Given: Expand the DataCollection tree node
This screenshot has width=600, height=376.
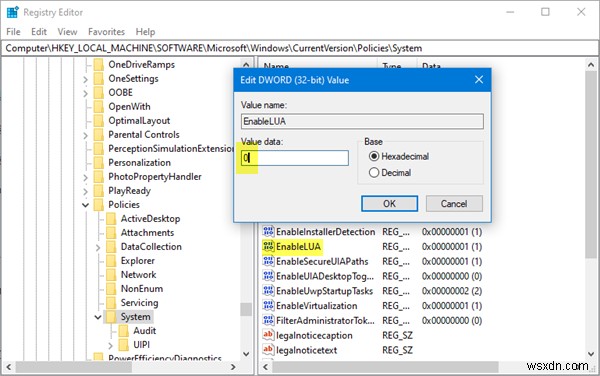Looking at the screenshot, I should tap(98, 247).
